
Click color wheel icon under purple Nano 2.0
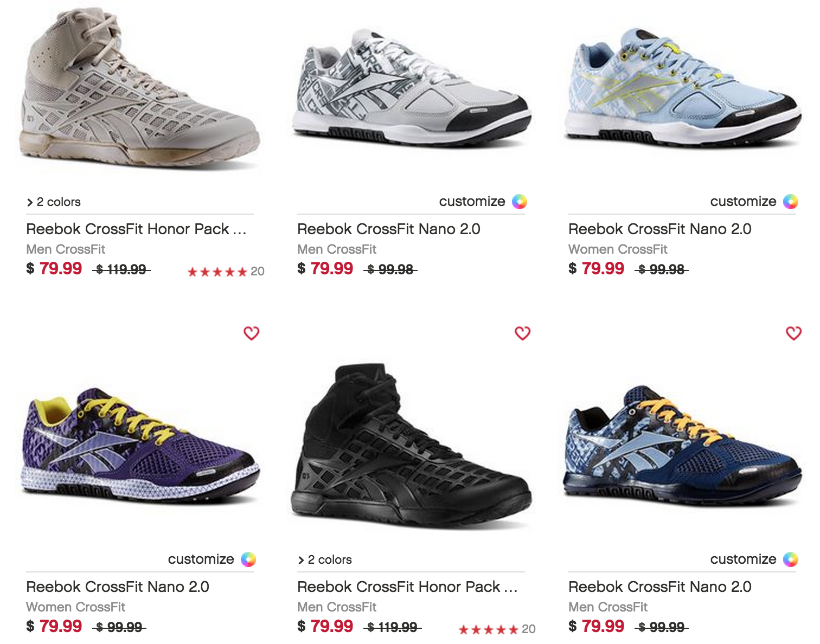[x=248, y=559]
